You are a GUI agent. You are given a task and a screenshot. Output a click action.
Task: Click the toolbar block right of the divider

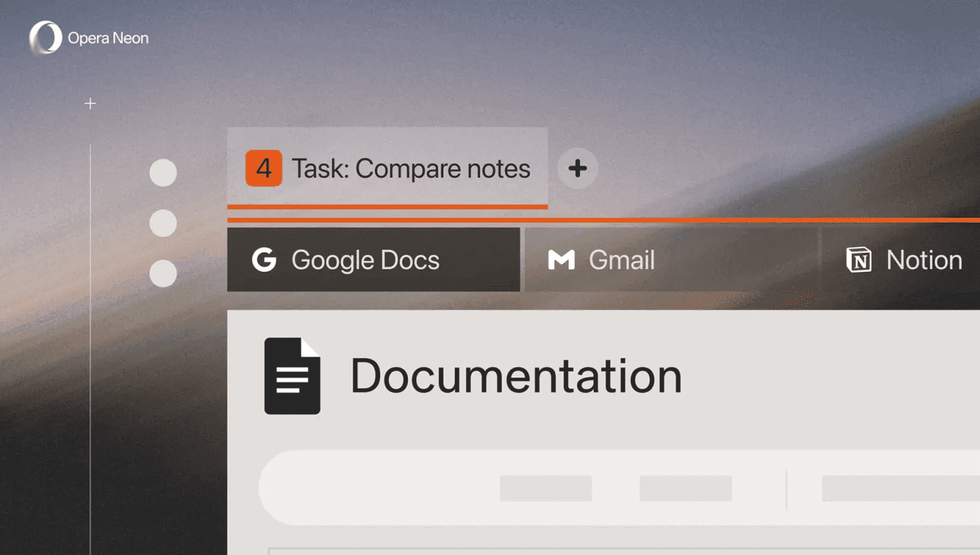[x=900, y=488]
